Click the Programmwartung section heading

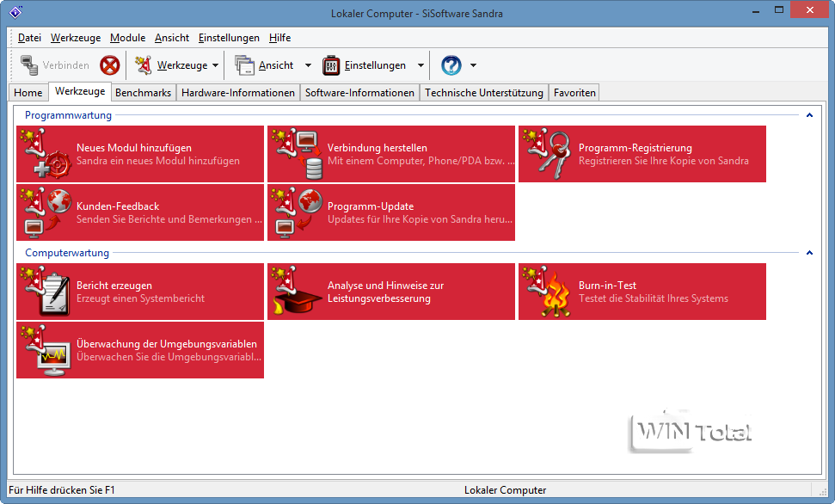[x=68, y=115]
